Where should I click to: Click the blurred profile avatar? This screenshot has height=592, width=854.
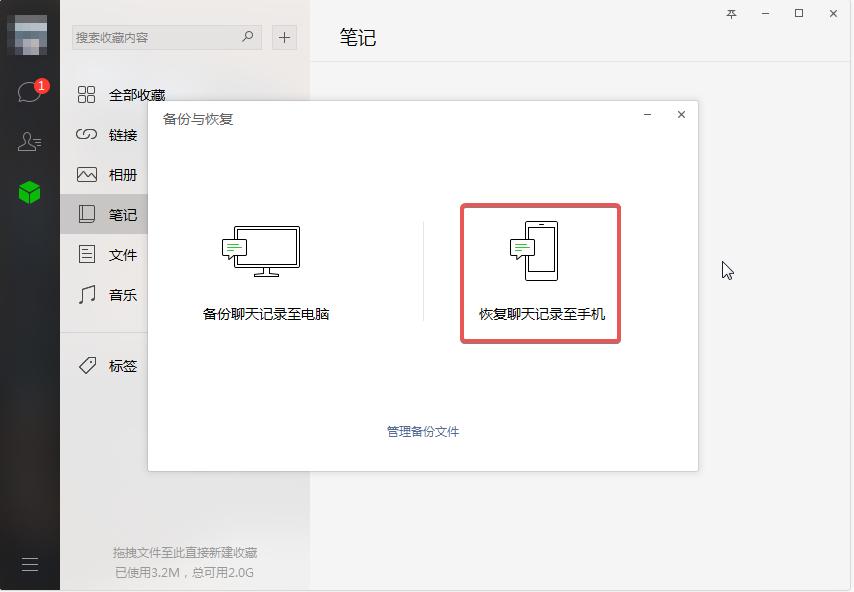(x=27, y=35)
